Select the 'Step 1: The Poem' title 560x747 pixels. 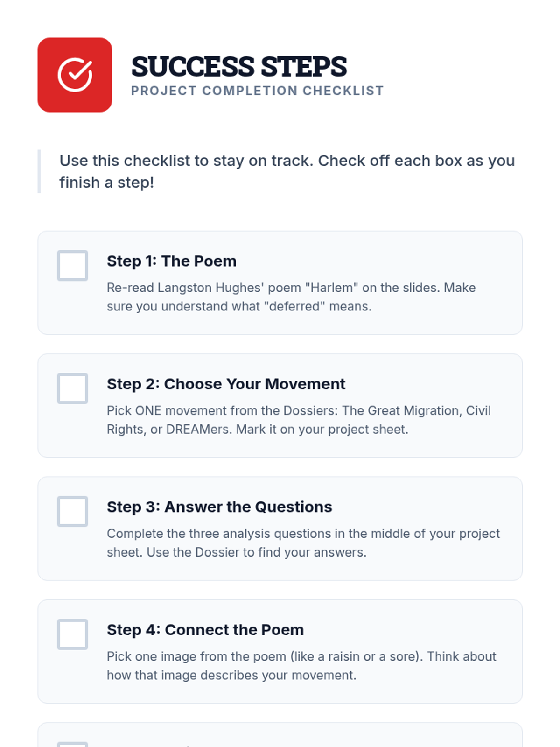[171, 261]
